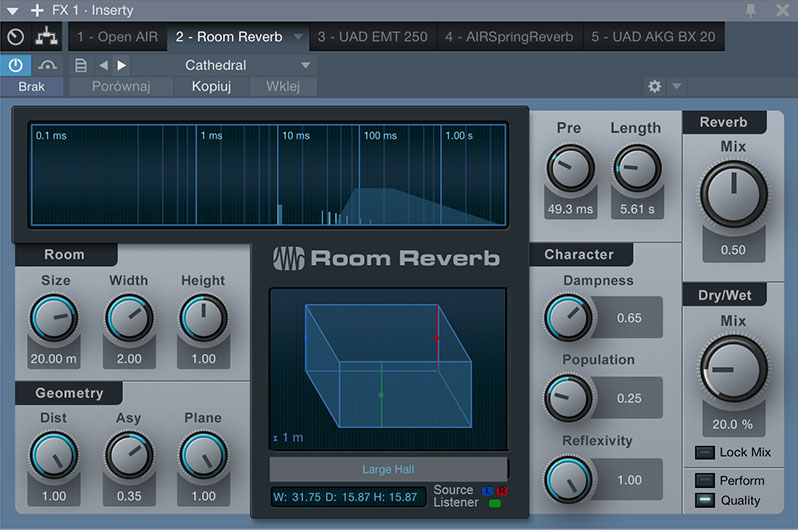Toggle the Lock Mix checkbox
Viewport: 798px width, 530px height.
[x=705, y=452]
